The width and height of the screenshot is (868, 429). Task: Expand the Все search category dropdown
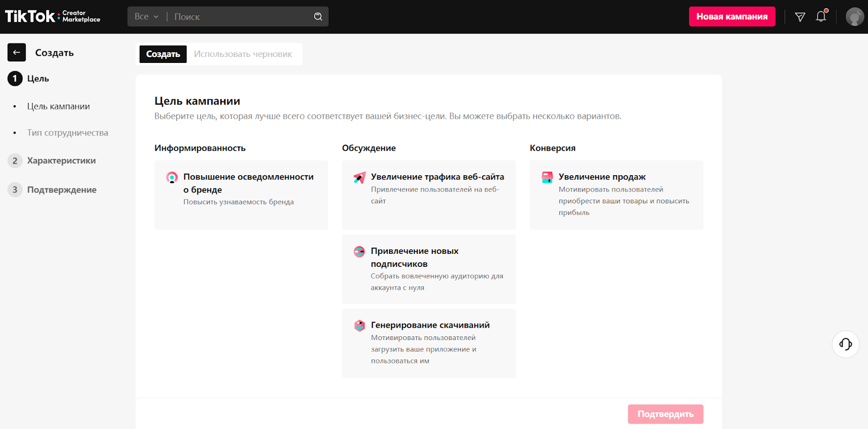click(x=146, y=17)
